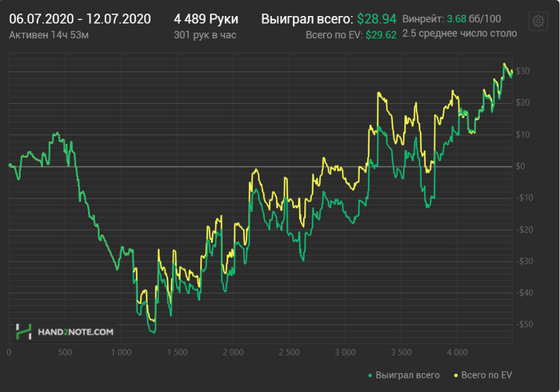The height and width of the screenshot is (392, 560).
Task: Click the $10 y-axis label
Action: (522, 134)
